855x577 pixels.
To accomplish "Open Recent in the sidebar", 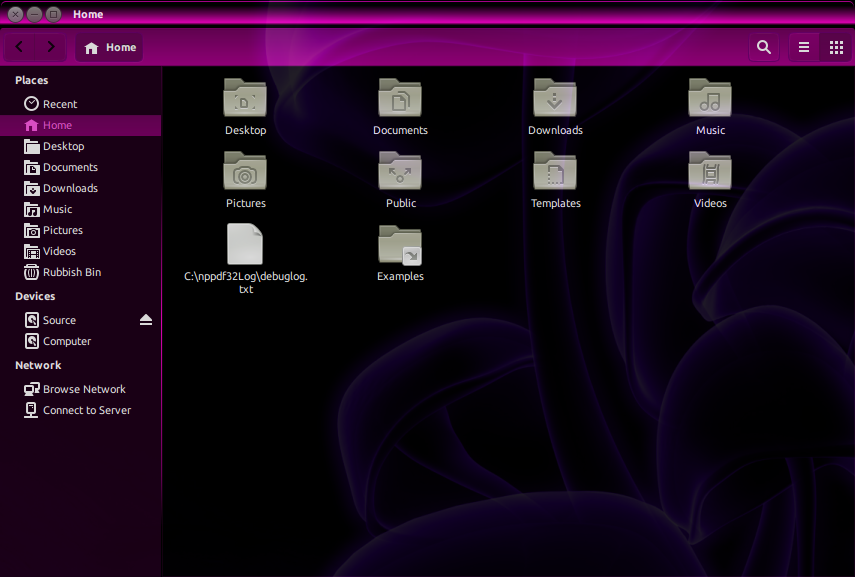I will [81, 104].
